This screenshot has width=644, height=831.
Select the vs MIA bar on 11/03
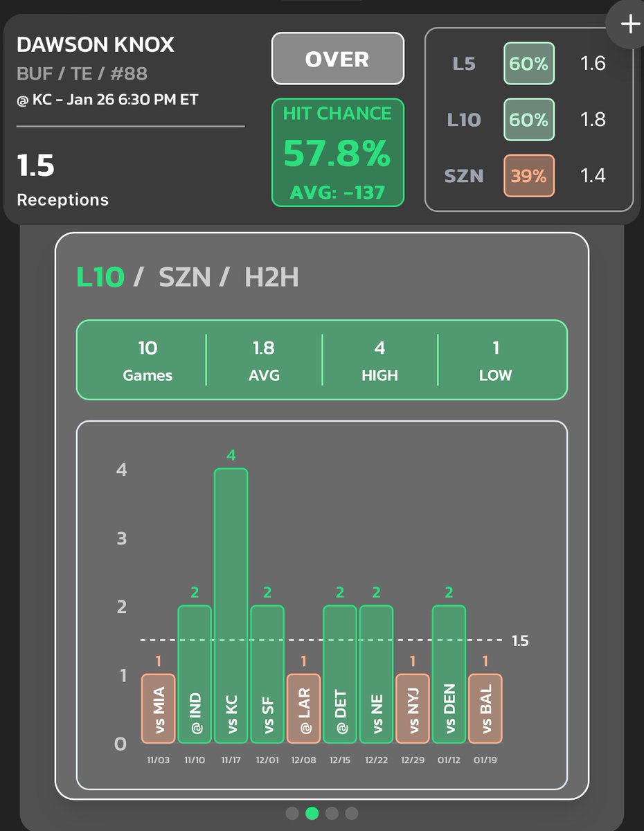(159, 709)
